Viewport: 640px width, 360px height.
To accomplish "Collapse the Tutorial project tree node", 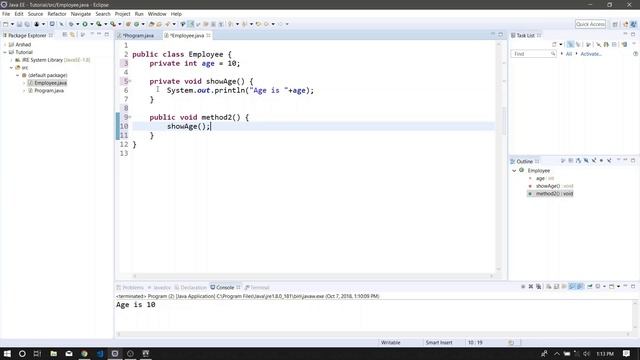I will coord(5,52).
